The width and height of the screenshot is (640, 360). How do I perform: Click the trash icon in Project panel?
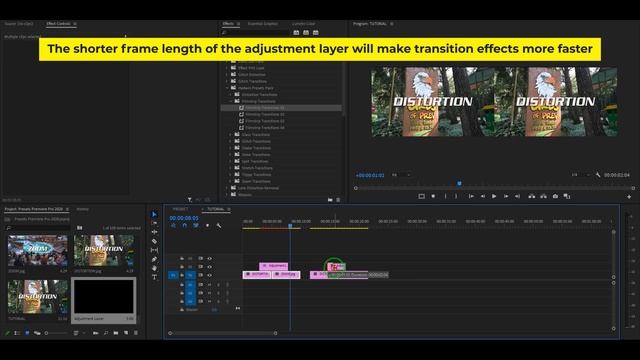tap(136, 333)
